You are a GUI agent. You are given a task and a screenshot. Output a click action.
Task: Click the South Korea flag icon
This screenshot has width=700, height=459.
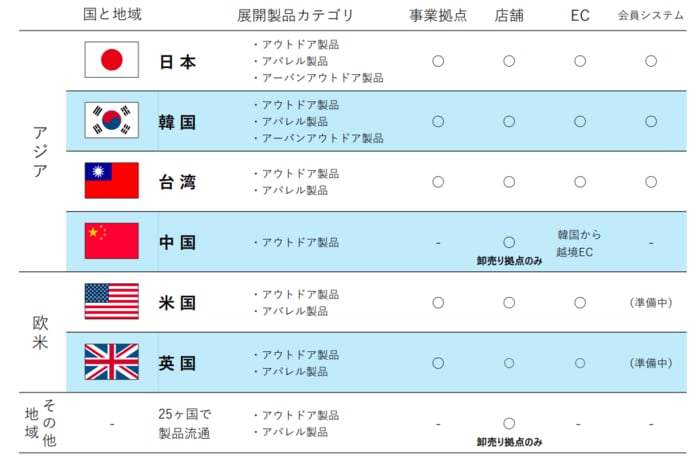[x=111, y=120]
